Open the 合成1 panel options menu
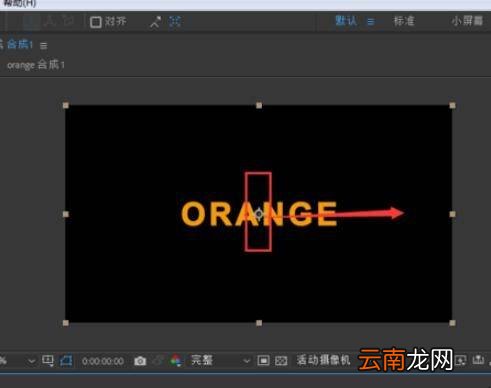The height and width of the screenshot is (388, 491). pyautogui.click(x=44, y=46)
